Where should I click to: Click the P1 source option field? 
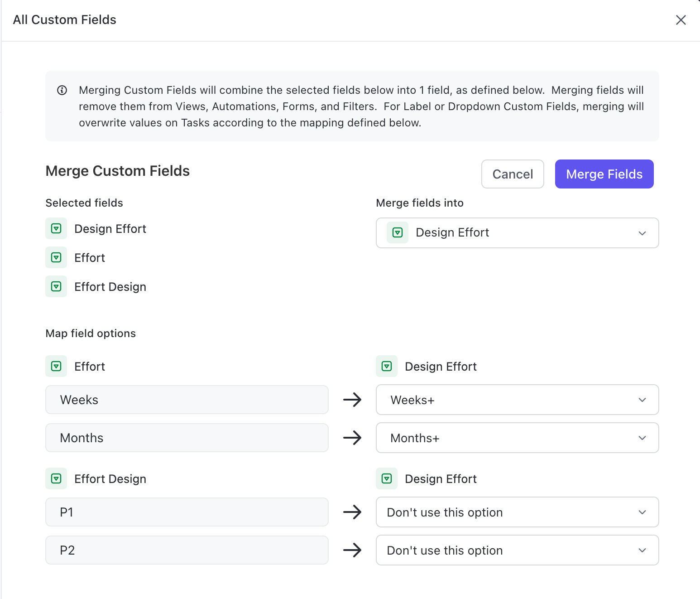pyautogui.click(x=187, y=512)
